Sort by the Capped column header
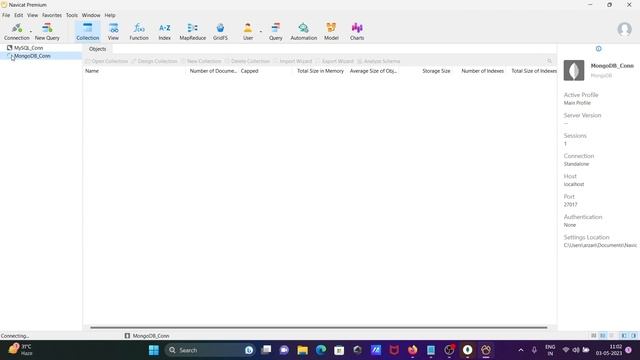Viewport: 640px width, 360px height. click(249, 71)
